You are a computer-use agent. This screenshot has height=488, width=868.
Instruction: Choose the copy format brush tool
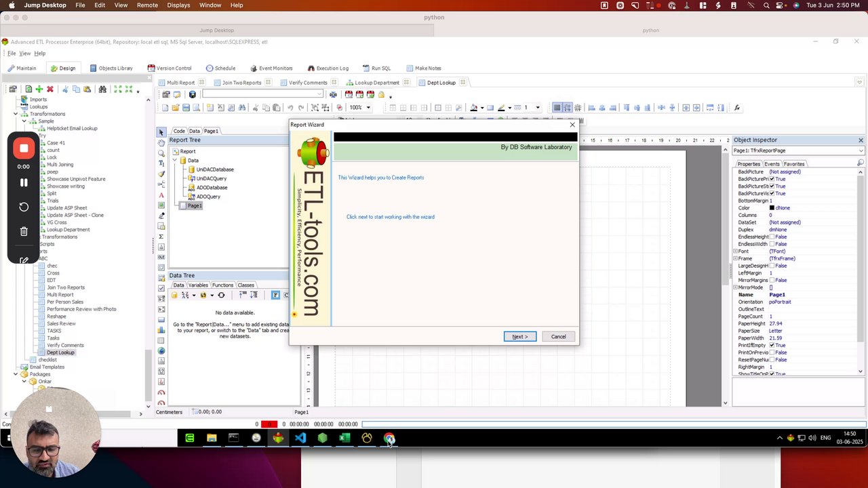[x=161, y=174]
